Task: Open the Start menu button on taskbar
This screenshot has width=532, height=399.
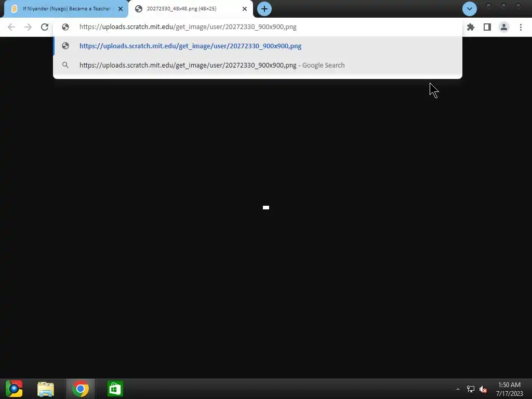Action: pos(14,389)
